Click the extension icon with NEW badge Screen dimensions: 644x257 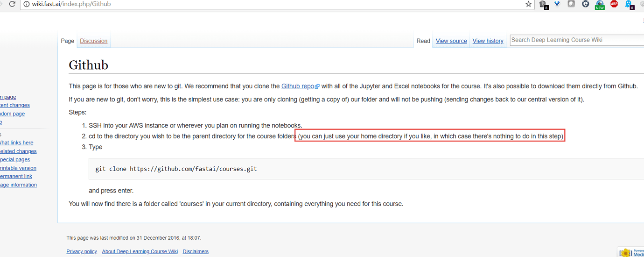click(x=600, y=4)
